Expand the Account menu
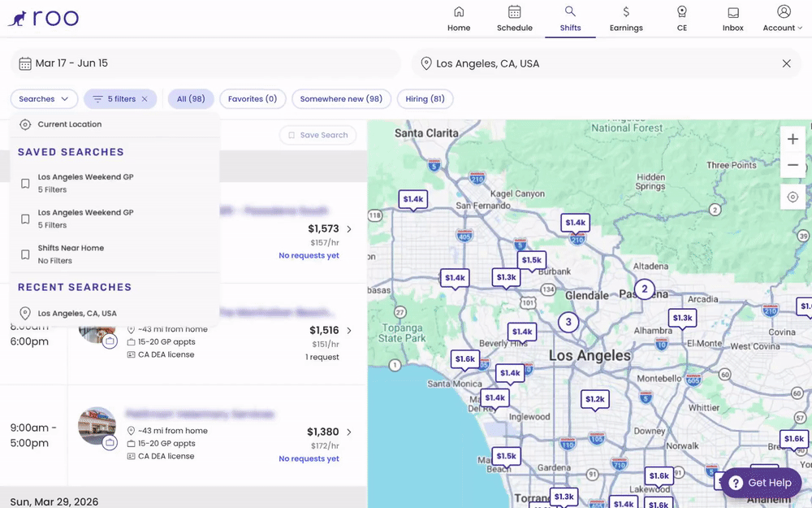This screenshot has height=508, width=812. 783,19
